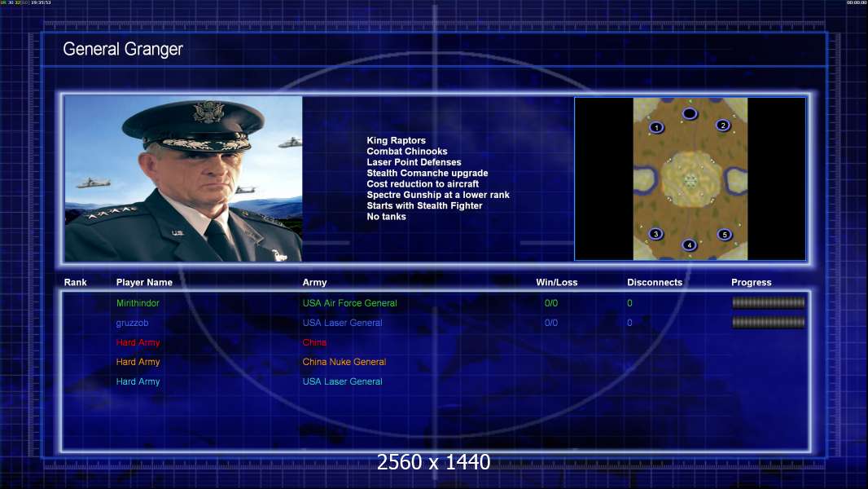Click gruzzob's loading progress bar

click(x=769, y=322)
